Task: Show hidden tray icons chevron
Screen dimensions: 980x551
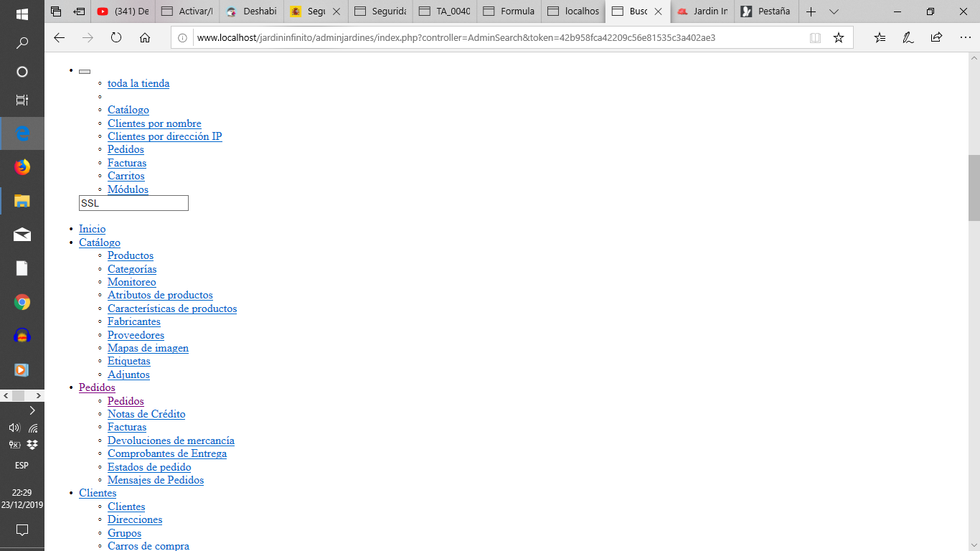Action: (32, 411)
